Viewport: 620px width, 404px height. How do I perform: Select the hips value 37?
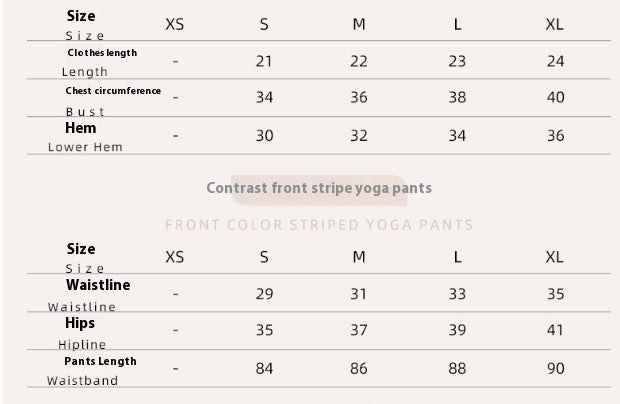point(359,331)
